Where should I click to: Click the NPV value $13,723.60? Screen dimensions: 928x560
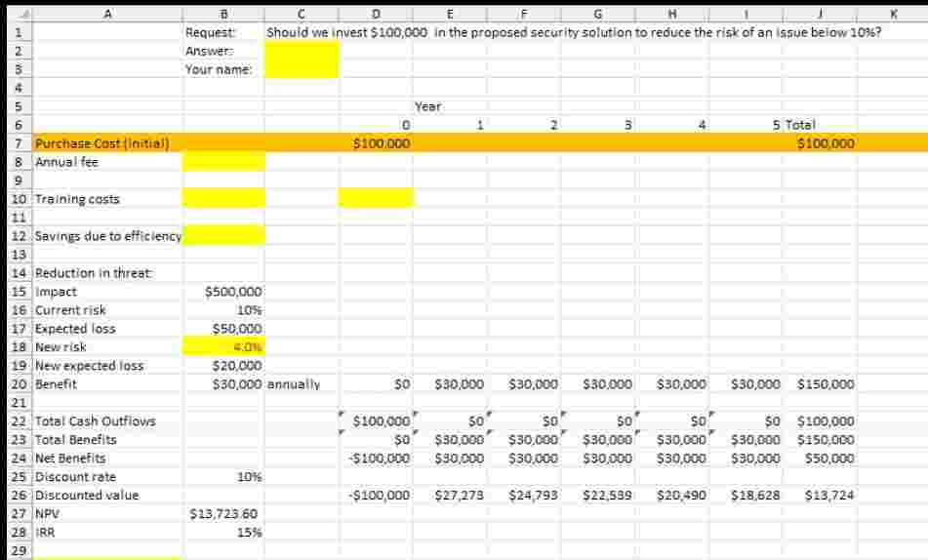pos(223,514)
